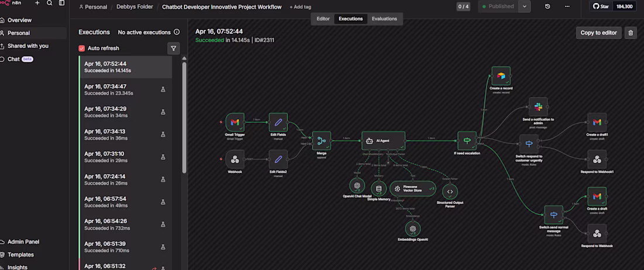
Task: Select execution Apr 16, 07:34:13
Action: [x=126, y=134]
